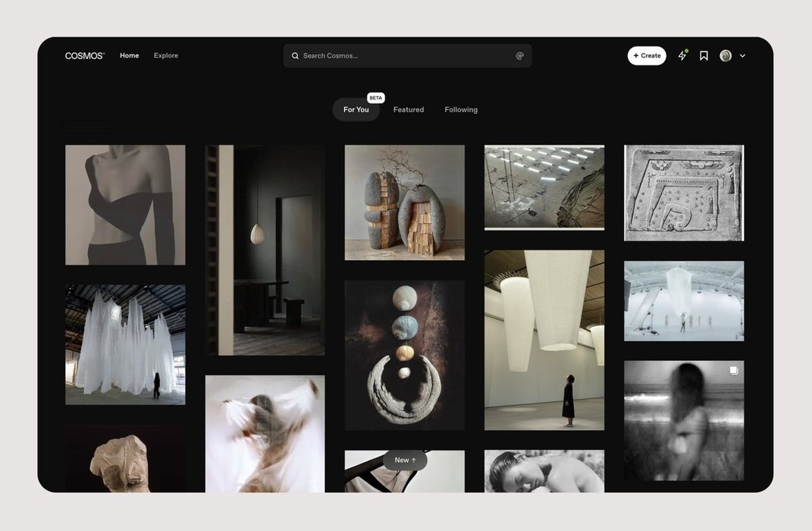Go to the Home page
This screenshot has height=531, width=812.
tap(130, 56)
